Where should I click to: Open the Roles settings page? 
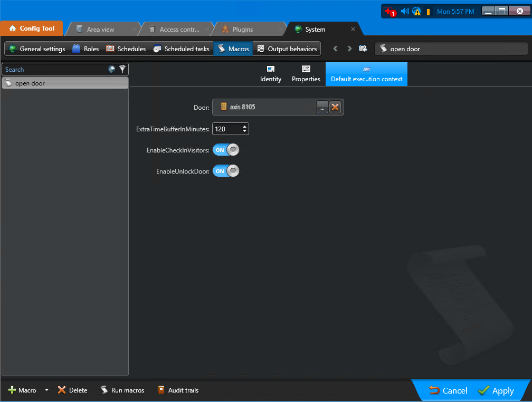(85, 49)
